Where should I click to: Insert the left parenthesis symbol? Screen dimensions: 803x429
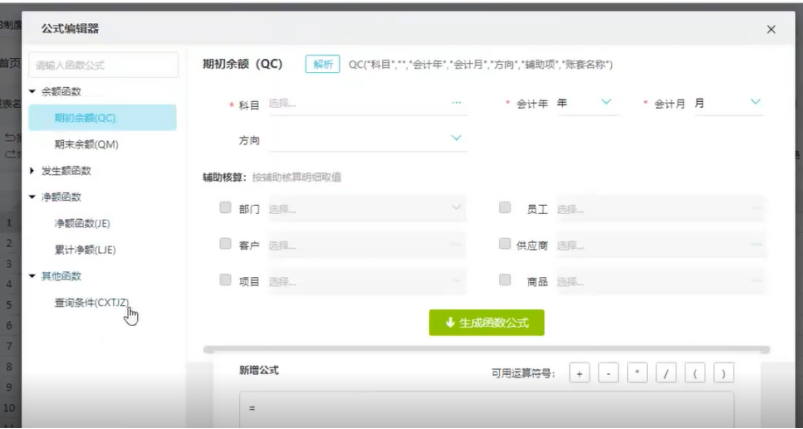pos(694,373)
